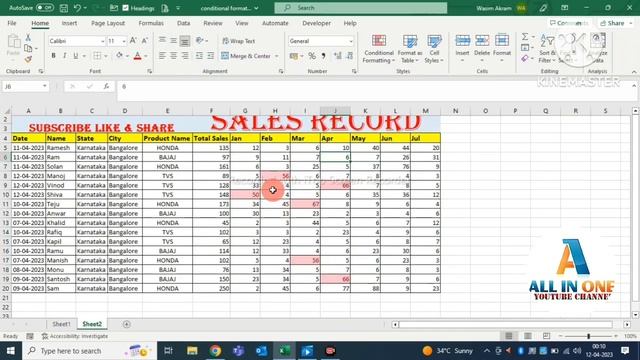Viewport: 640px width, 360px height.
Task: Click the Share button
Action: tap(616, 23)
